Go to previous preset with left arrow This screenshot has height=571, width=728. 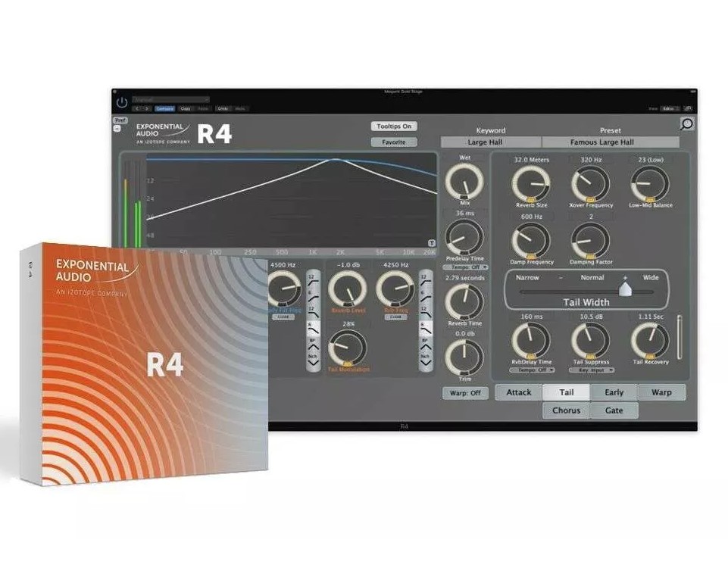coord(137,108)
